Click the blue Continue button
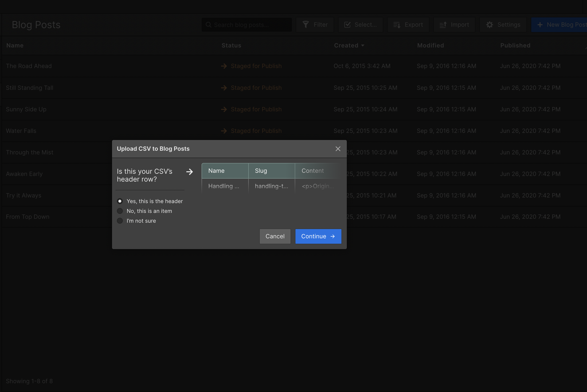 (x=318, y=236)
